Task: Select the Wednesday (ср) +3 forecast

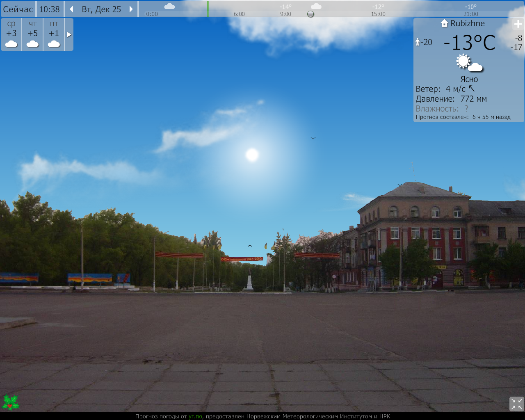Action: 11,34
